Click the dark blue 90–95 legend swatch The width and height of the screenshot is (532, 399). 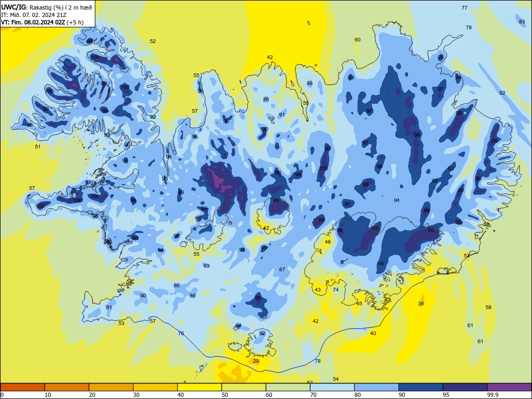tap(421, 387)
